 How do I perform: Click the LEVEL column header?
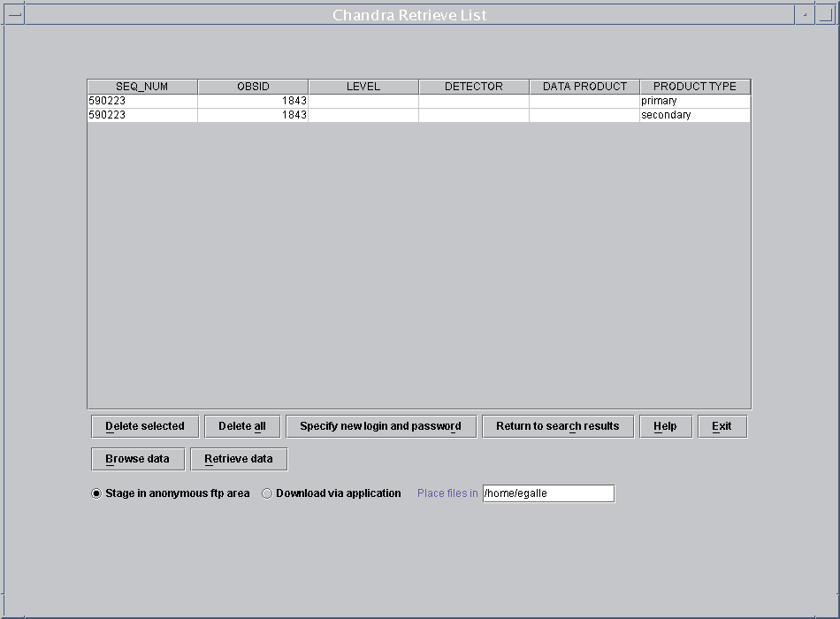(363, 87)
